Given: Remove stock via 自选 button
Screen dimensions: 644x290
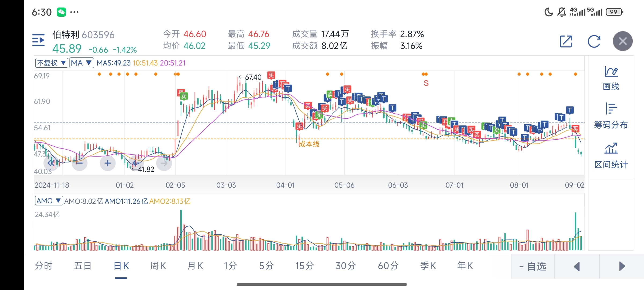Looking at the screenshot, I should [533, 266].
